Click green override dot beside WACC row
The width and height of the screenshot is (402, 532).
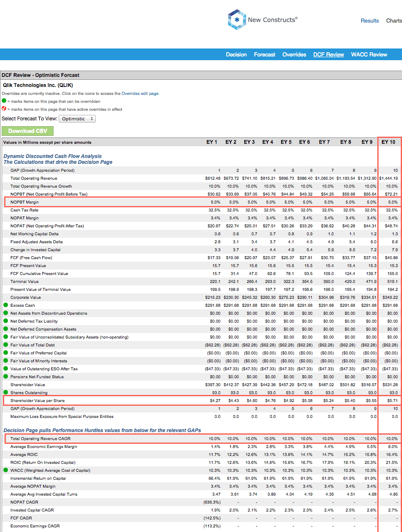tap(6, 470)
